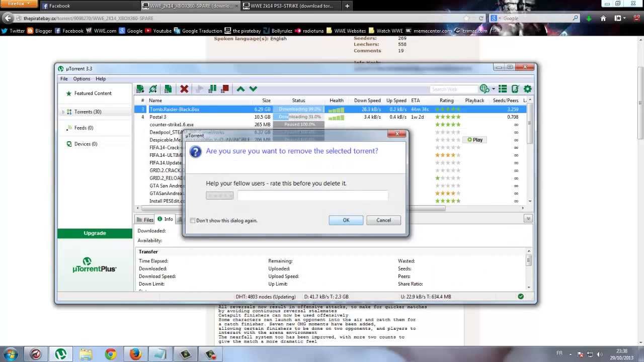The height and width of the screenshot is (362, 644).
Task: Click the DHT 4803 nodes status text
Action: (x=267, y=297)
